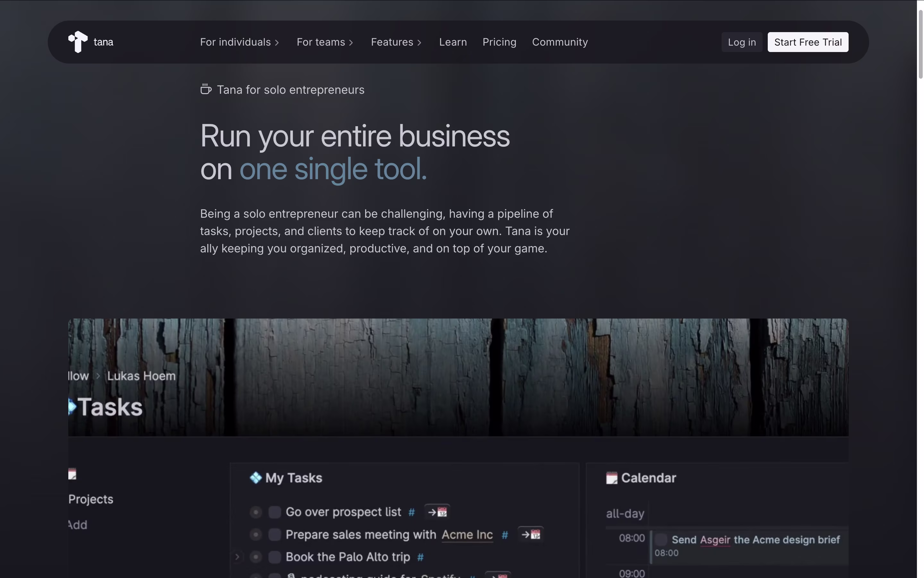Click the hashtag on Prepare sales meeting row

(505, 535)
